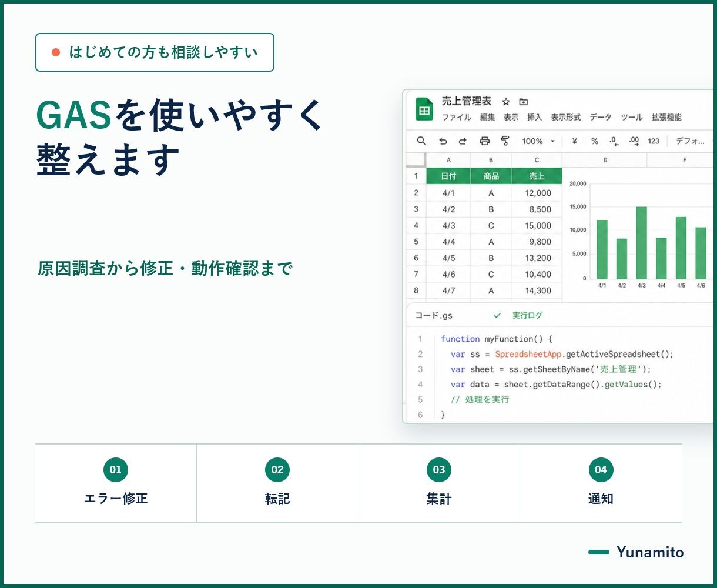
Task: Select the 日付 header cell
Action: point(448,176)
